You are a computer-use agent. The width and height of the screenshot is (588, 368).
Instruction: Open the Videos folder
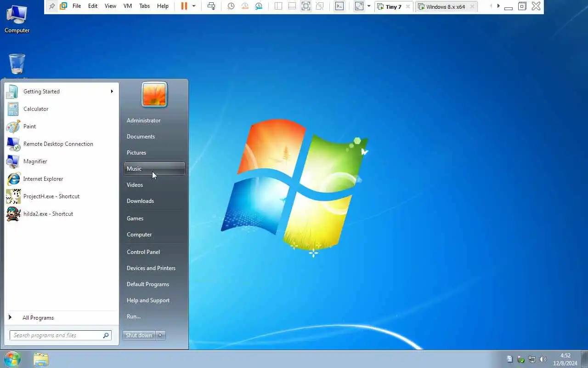pyautogui.click(x=154, y=185)
